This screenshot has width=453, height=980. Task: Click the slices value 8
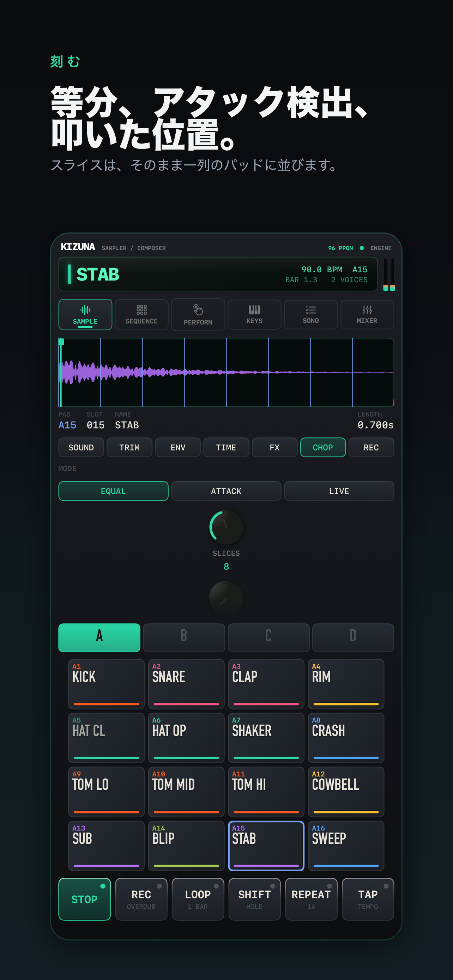click(226, 567)
